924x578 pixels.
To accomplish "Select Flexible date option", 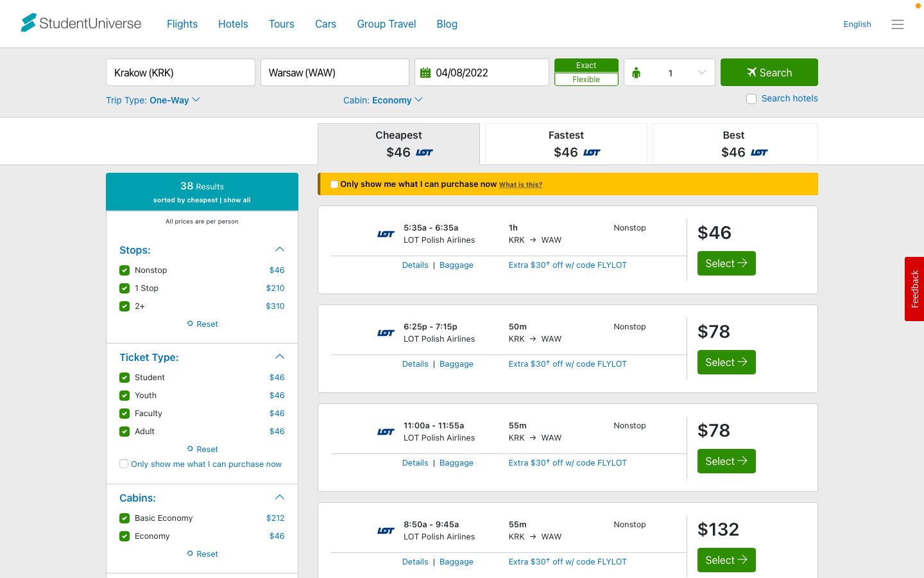I will point(586,79).
